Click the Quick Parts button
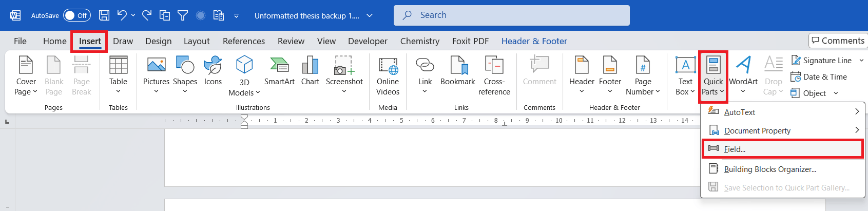 [713, 76]
